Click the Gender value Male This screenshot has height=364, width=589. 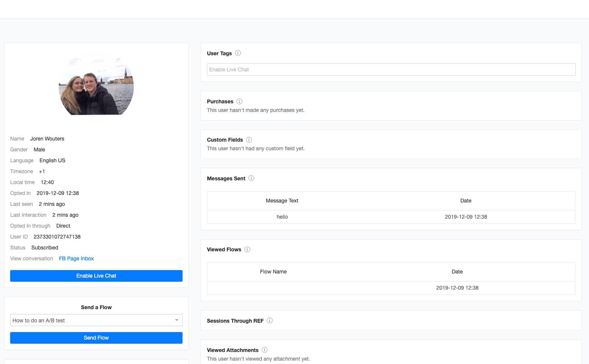(x=39, y=150)
